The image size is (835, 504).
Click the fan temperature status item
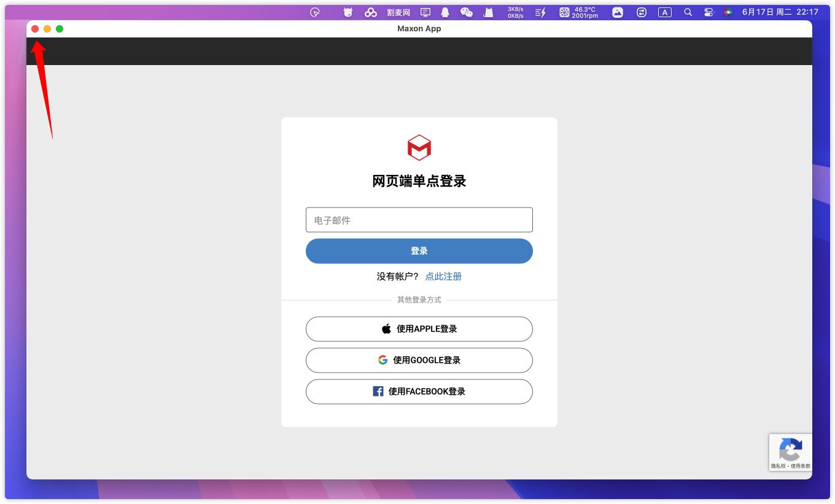[x=578, y=12]
